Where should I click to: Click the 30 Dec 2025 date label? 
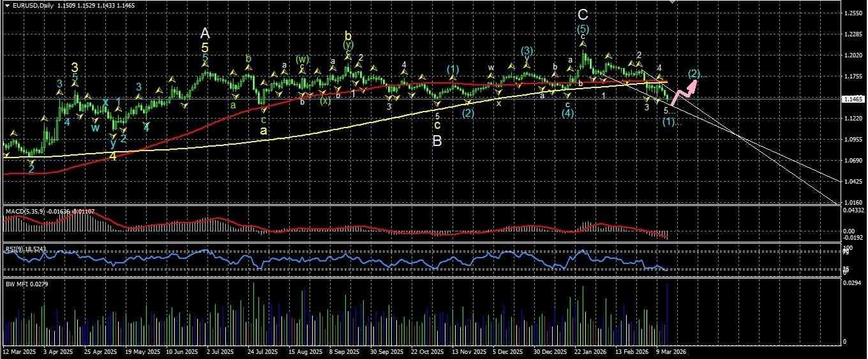tap(550, 351)
